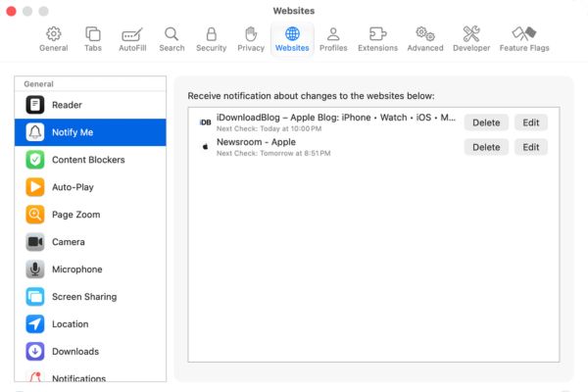Edit the Newsroom - Apple entry
The height and width of the screenshot is (392, 588).
[530, 147]
